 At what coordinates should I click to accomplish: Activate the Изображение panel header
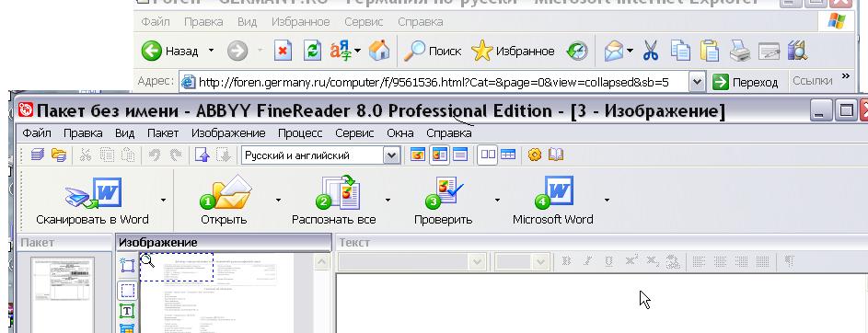224,242
